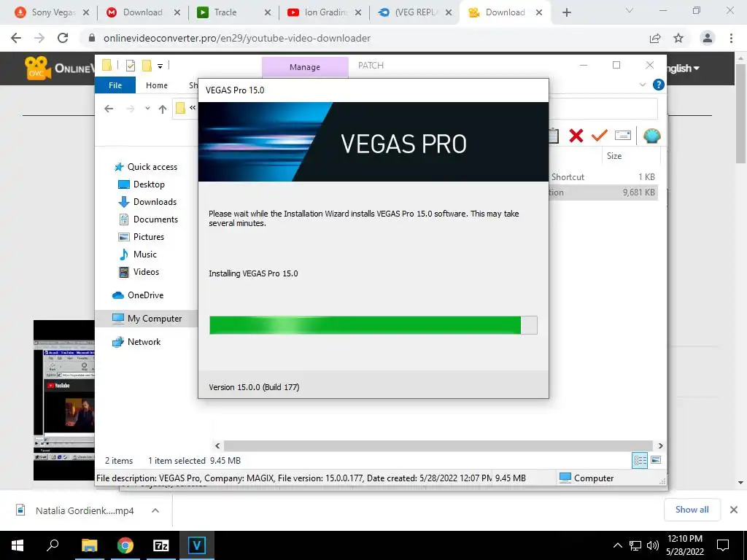This screenshot has height=560, width=747.
Task: Click the Properties icon in Explorer ribbon
Action: coord(623,136)
